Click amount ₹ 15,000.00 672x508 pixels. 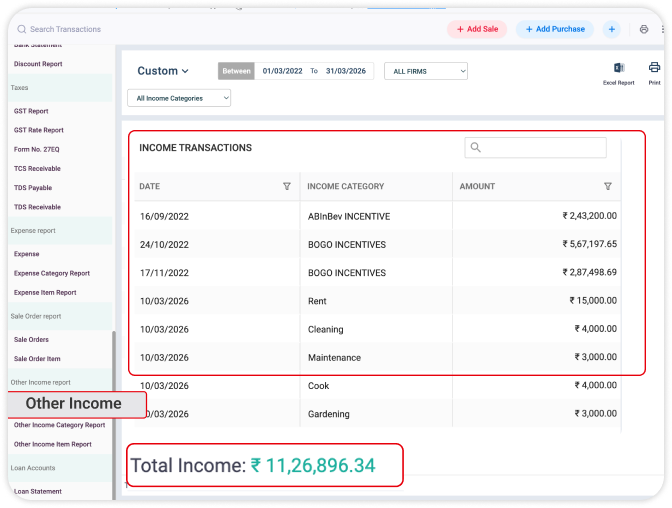pos(593,301)
